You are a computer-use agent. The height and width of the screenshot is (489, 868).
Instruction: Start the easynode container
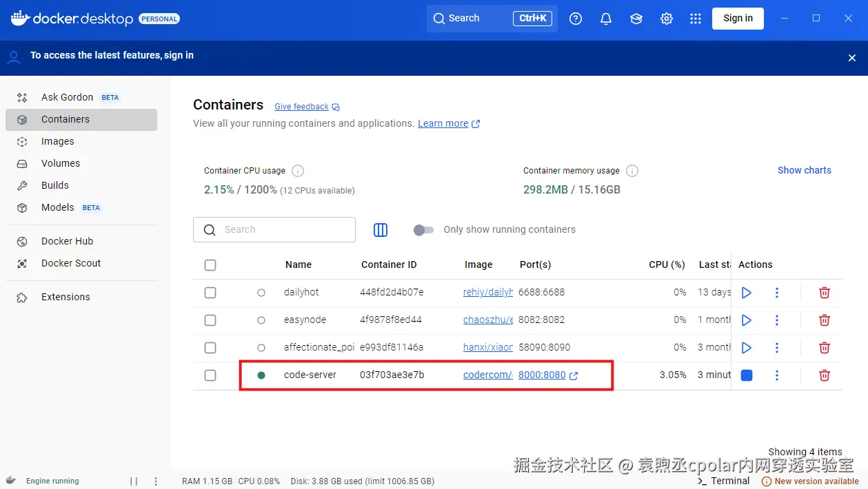click(x=746, y=320)
